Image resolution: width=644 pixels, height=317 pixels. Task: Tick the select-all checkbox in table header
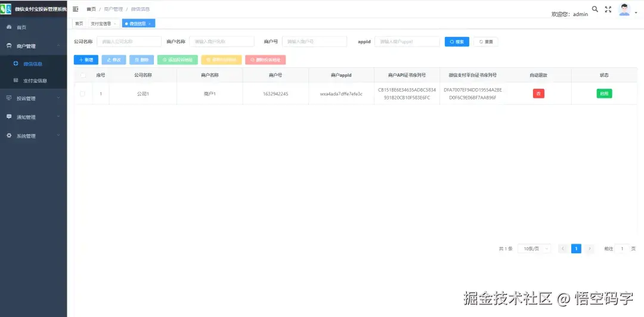82,75
